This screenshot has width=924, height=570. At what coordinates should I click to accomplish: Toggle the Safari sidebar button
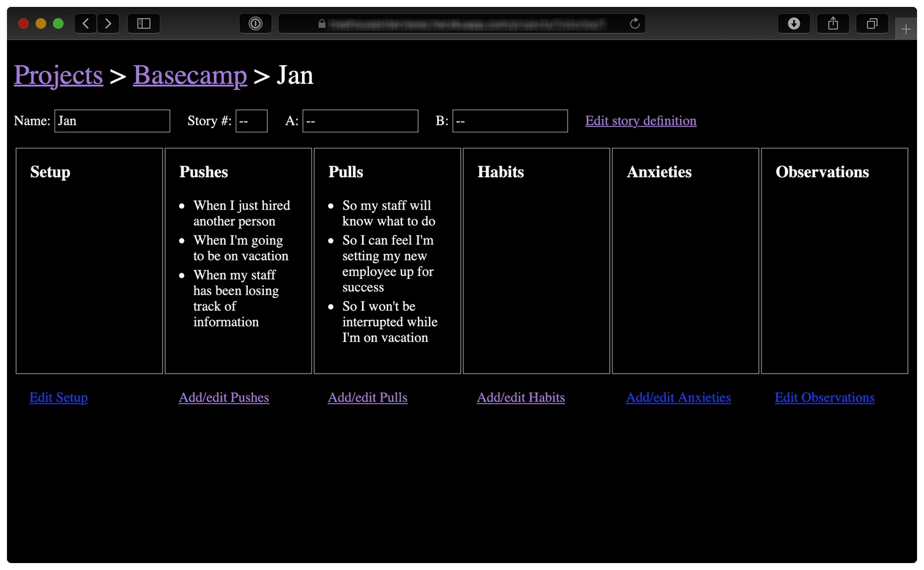pyautogui.click(x=144, y=24)
